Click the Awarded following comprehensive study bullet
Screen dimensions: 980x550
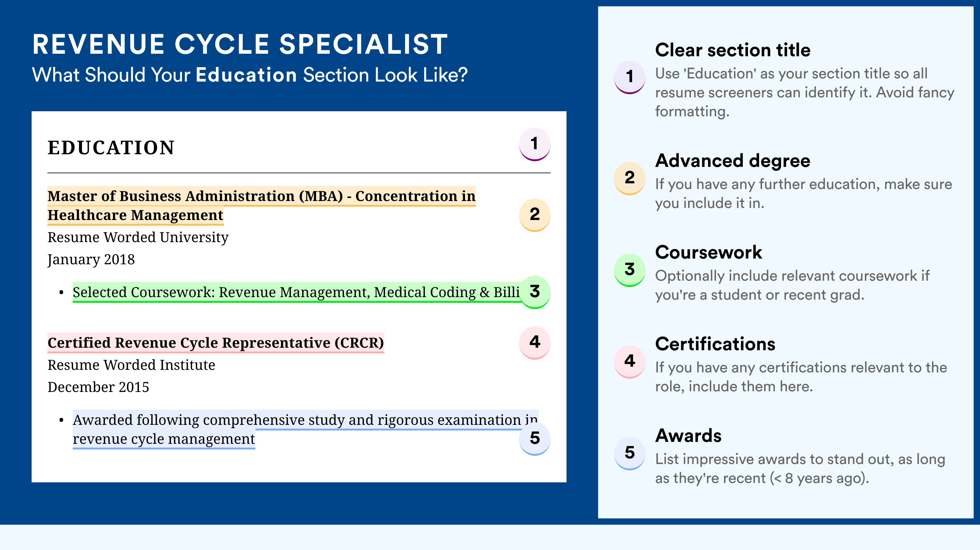305,430
